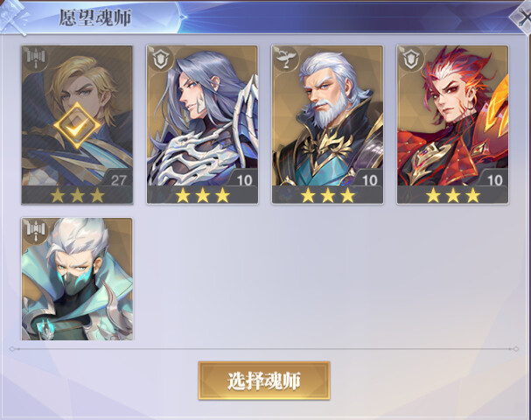
Task: Click the level 27 badge on blond card
Action: [x=118, y=180]
